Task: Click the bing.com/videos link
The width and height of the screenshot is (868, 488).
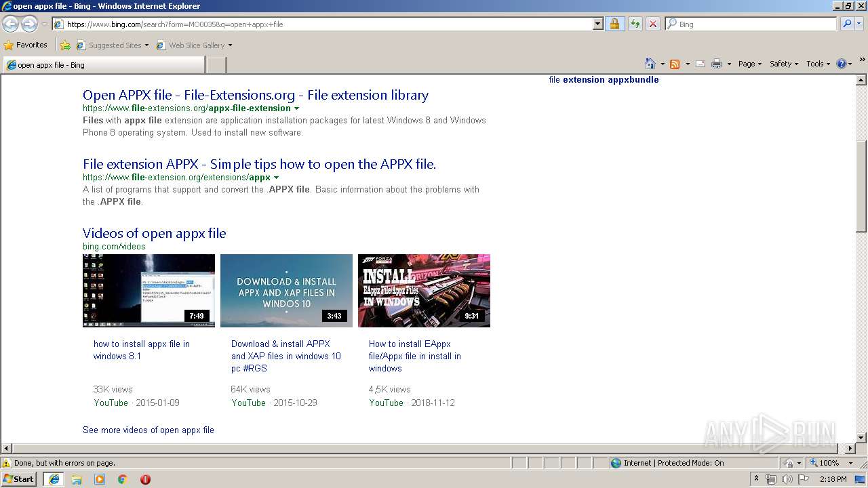Action: 114,246
